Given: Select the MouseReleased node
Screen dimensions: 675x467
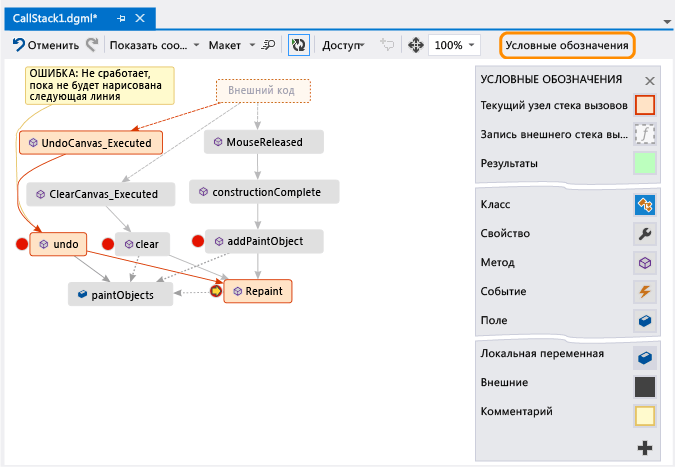Looking at the screenshot, I should tap(264, 142).
